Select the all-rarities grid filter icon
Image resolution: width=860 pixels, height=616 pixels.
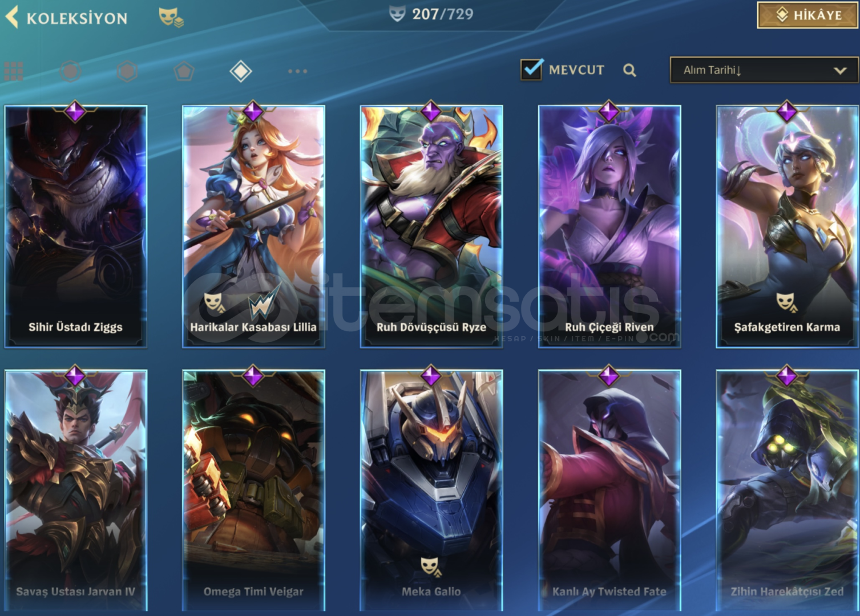tap(13, 71)
